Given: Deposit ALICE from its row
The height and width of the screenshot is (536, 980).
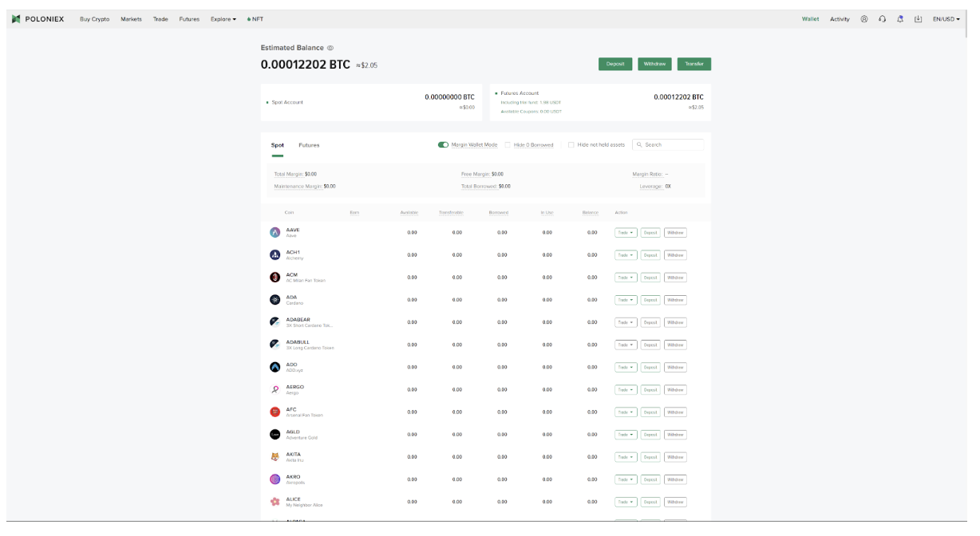Looking at the screenshot, I should point(650,502).
